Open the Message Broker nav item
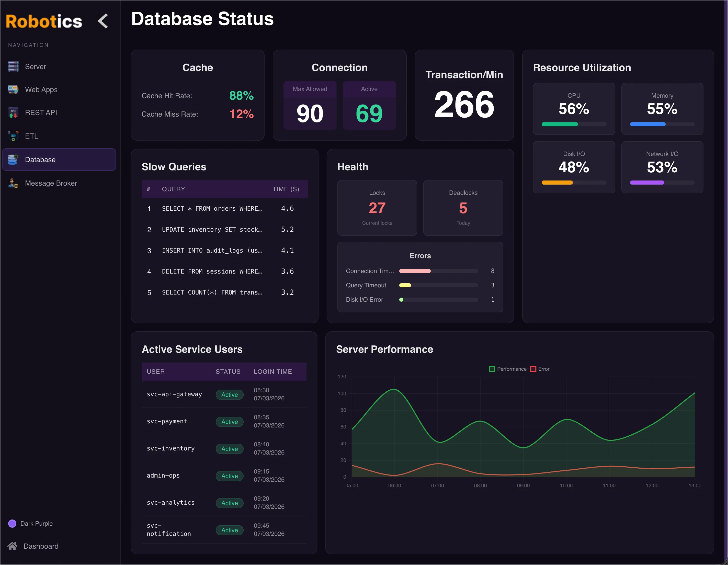 [x=51, y=183]
